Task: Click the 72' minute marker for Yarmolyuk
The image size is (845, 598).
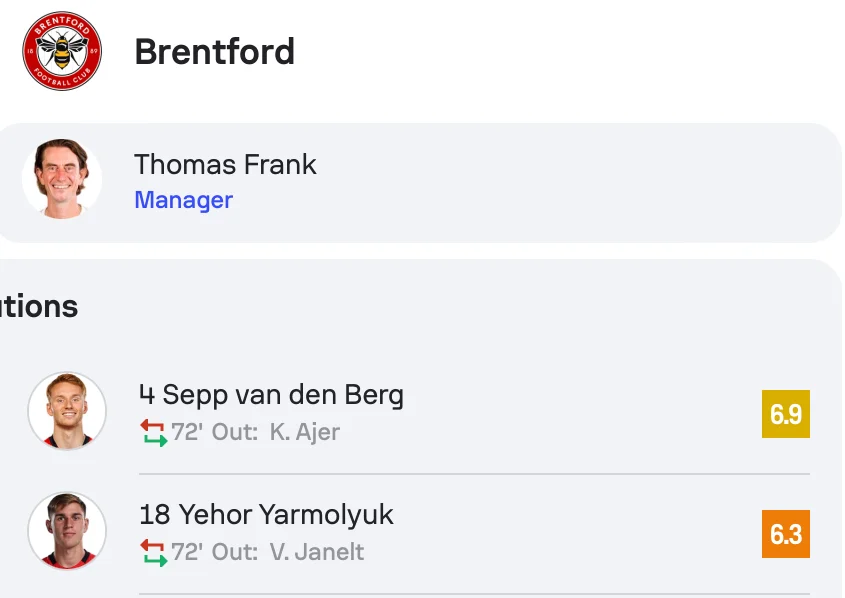Action: pyautogui.click(x=187, y=553)
